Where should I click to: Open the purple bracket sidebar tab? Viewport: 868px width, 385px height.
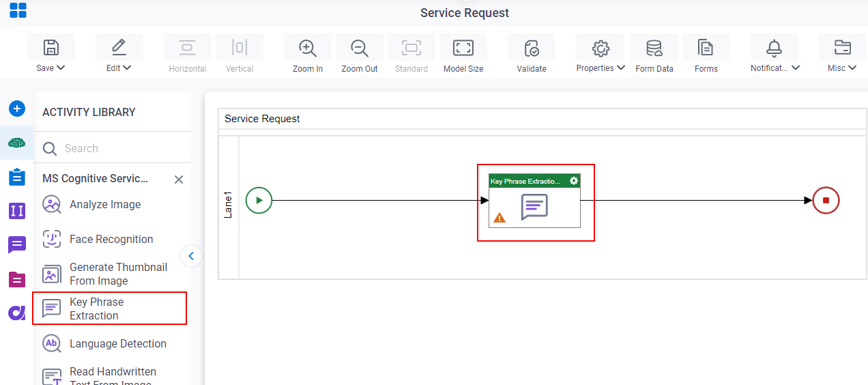tap(17, 211)
